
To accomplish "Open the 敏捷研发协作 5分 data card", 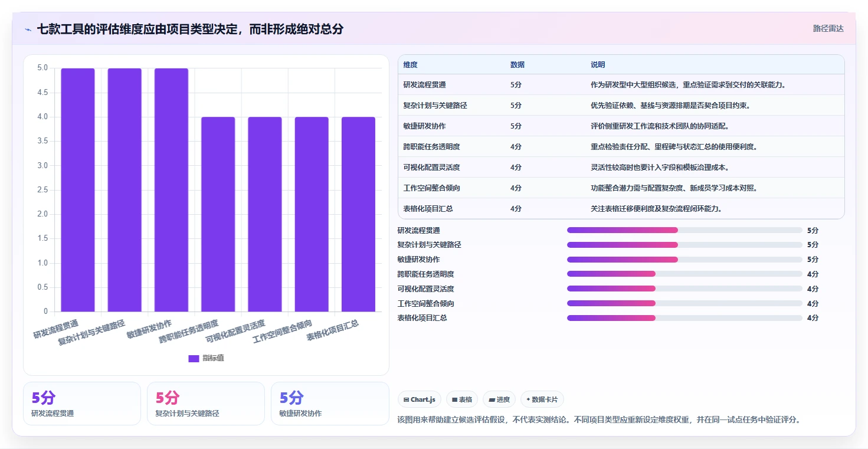I will point(330,404).
